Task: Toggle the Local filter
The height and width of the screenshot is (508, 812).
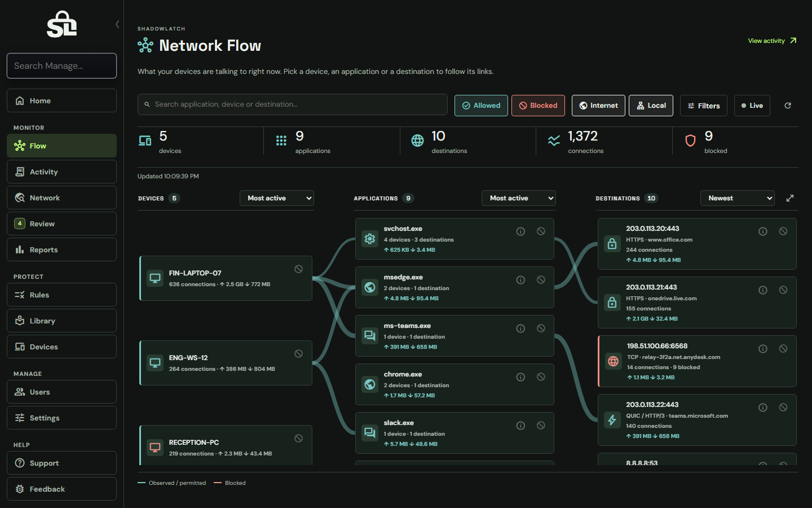Action: coord(651,106)
